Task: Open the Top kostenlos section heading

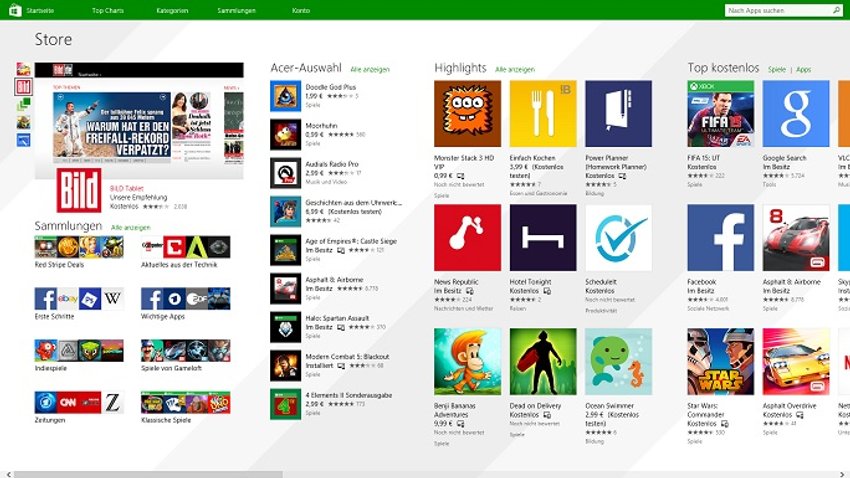Action: [x=723, y=68]
